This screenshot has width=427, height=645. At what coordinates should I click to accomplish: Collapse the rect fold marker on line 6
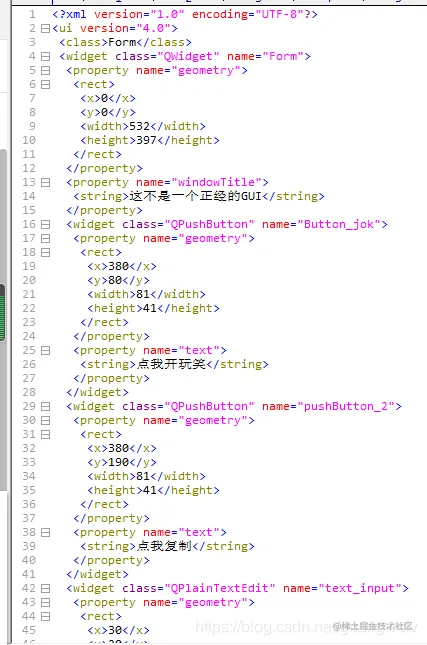[x=46, y=84]
